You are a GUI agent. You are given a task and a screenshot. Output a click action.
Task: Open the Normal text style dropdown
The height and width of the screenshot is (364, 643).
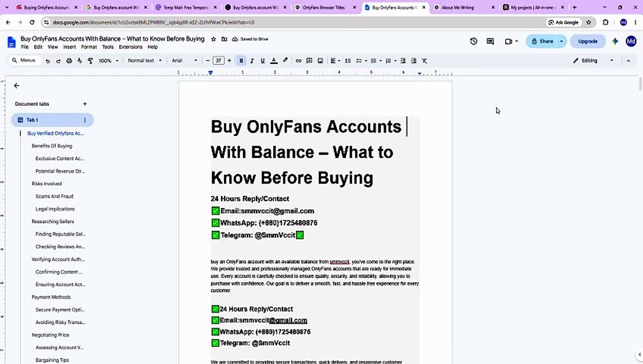point(145,61)
